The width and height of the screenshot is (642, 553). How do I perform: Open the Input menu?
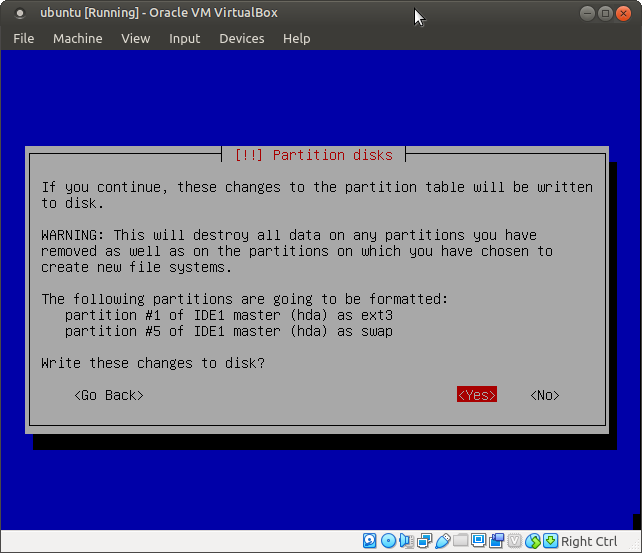click(185, 38)
